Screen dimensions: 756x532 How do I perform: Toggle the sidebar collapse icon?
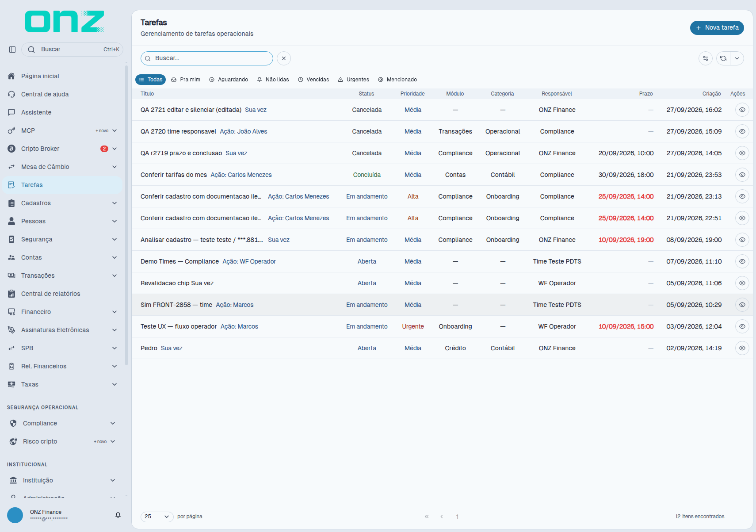12,50
